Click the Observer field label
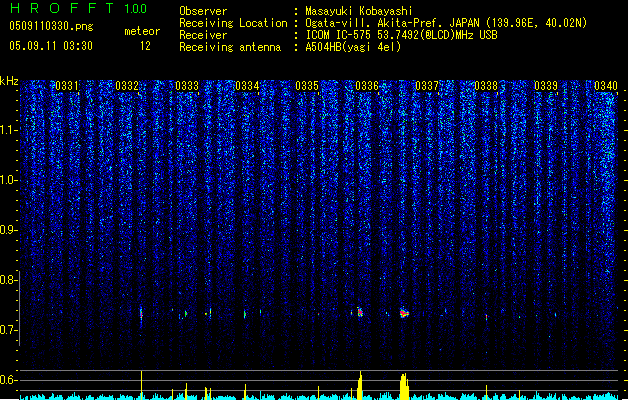The height and width of the screenshot is (400, 629). tap(203, 11)
